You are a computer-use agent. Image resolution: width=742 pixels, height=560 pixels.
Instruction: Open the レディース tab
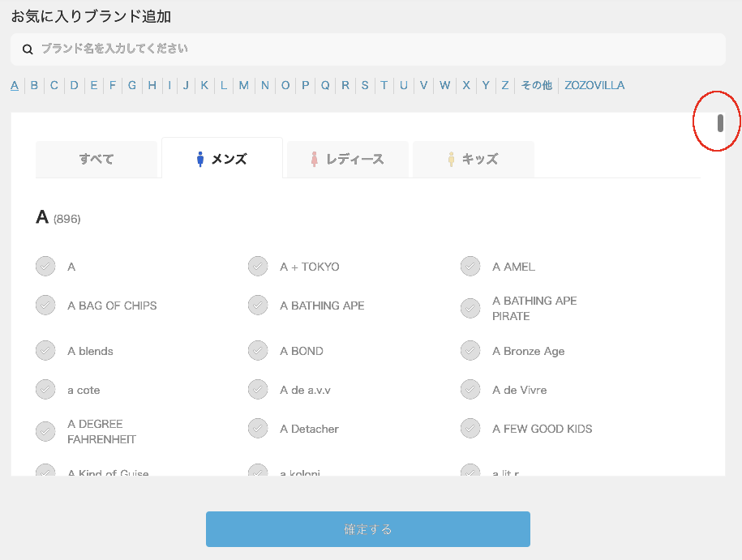point(348,160)
